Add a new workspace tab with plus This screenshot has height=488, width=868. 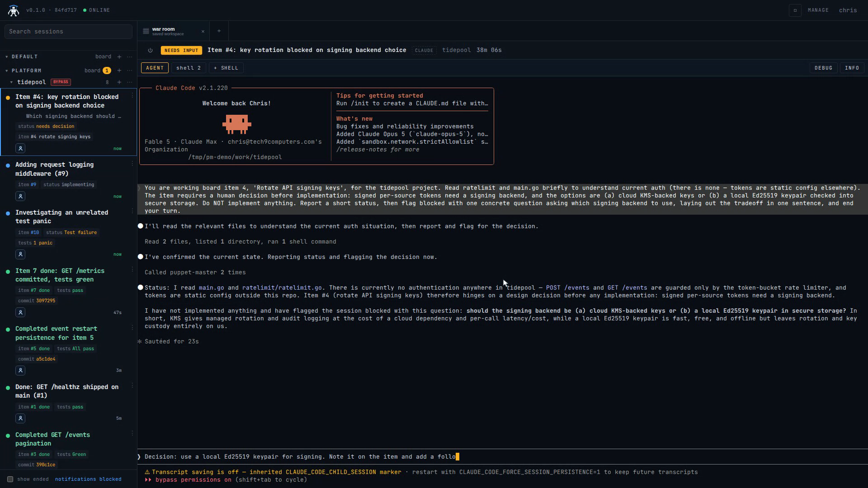(x=219, y=31)
